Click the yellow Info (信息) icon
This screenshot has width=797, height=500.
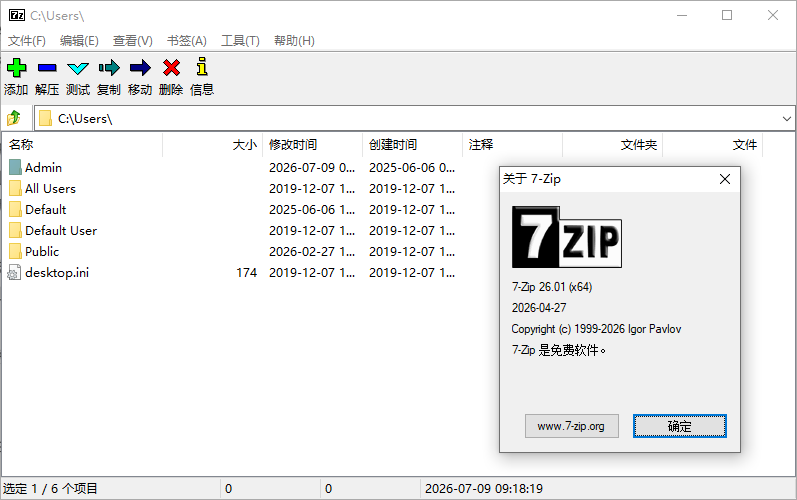202,67
